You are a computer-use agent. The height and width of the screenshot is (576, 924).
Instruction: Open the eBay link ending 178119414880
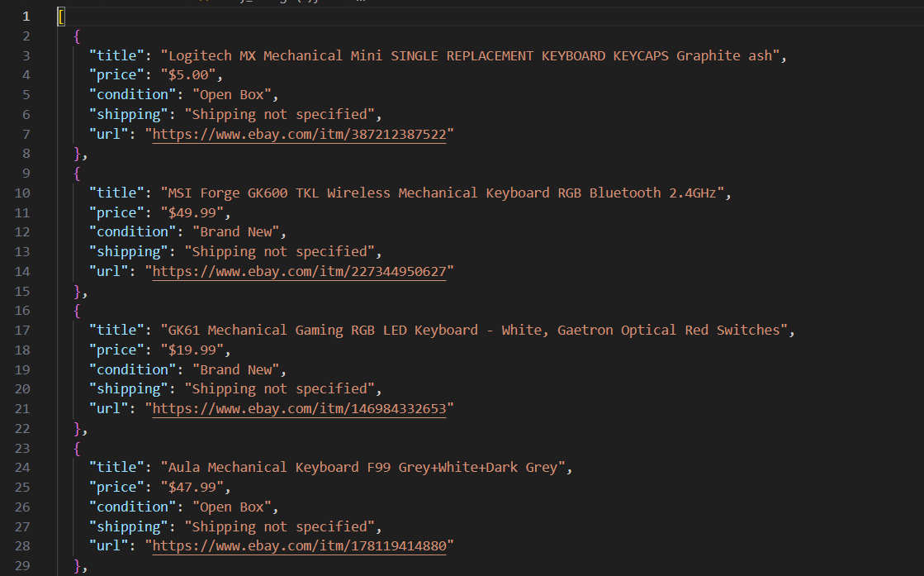[300, 546]
